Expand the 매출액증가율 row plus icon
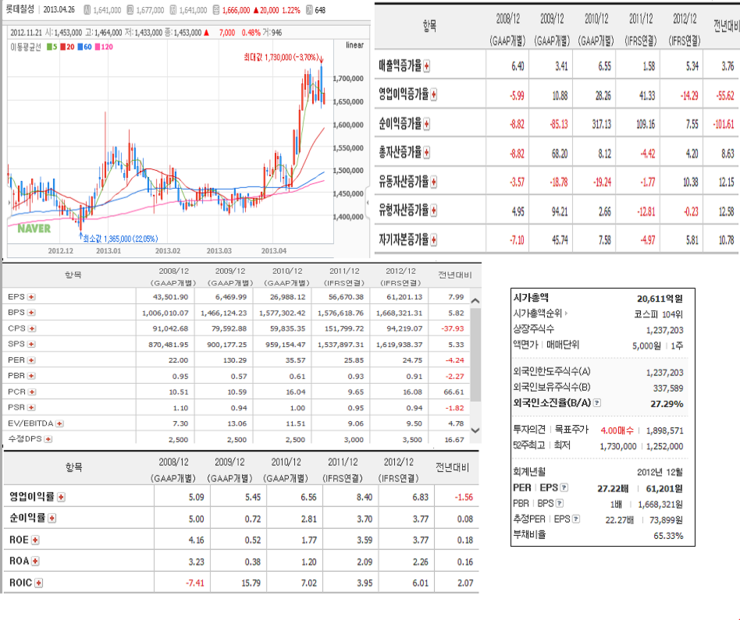 click(x=427, y=66)
